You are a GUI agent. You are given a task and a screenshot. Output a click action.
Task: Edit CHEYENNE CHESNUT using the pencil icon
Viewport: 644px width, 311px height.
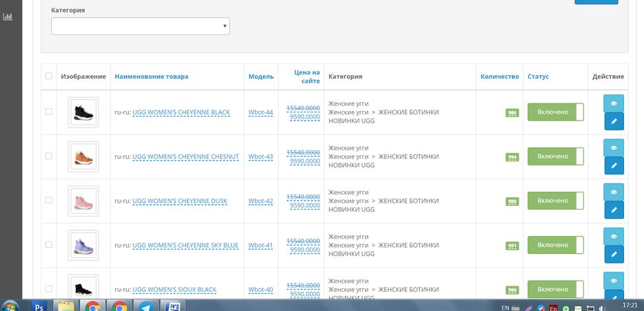[614, 165]
